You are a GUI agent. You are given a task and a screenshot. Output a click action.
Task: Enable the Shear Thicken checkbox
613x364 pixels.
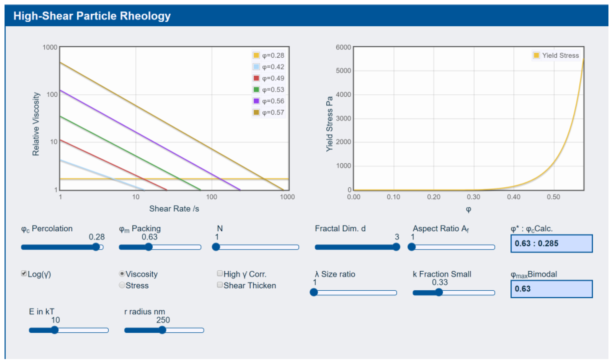(x=220, y=285)
